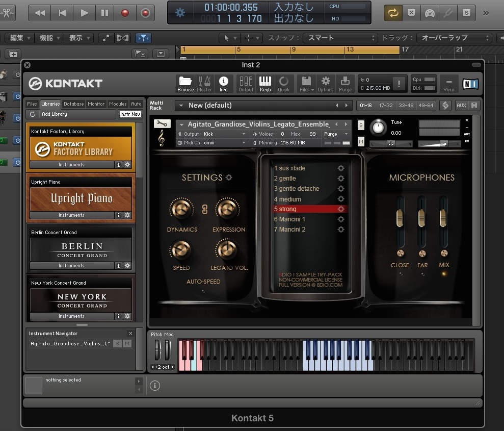Open the Midi Ch omni dropdown
Screen dimensions: 504x431
point(212,143)
